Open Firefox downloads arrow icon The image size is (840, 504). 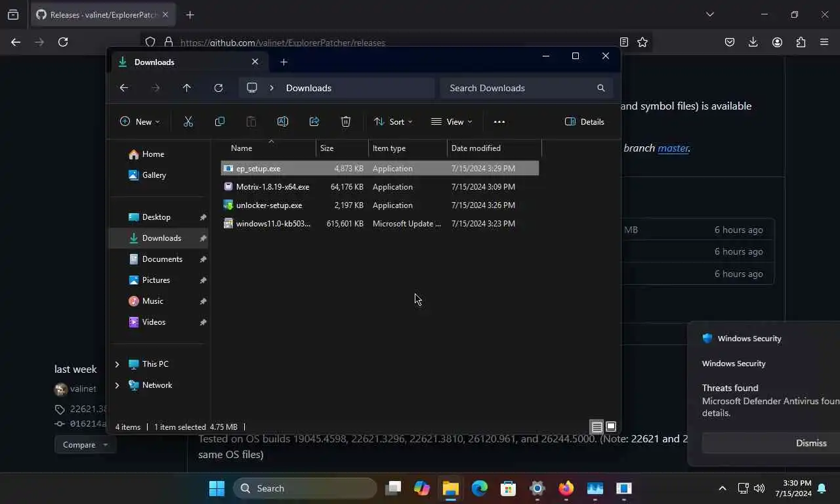753,42
